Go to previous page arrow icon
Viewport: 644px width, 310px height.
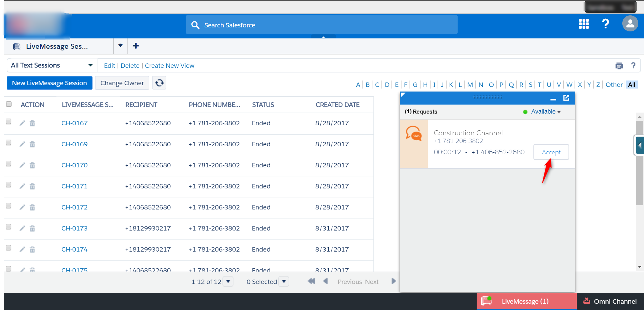pos(325,281)
